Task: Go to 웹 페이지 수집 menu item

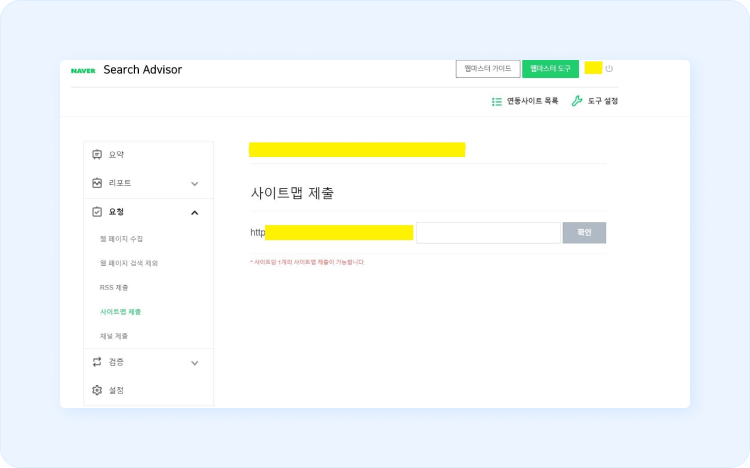Action: (121, 239)
